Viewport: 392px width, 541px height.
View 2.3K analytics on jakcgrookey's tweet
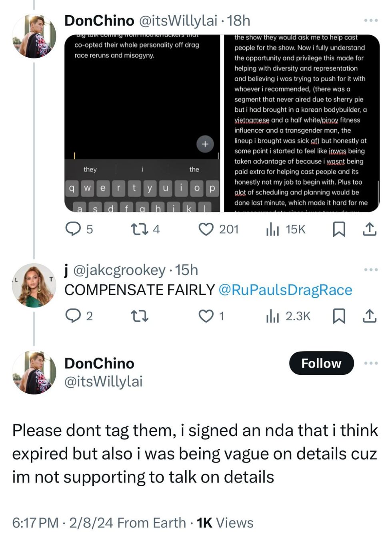click(273, 316)
